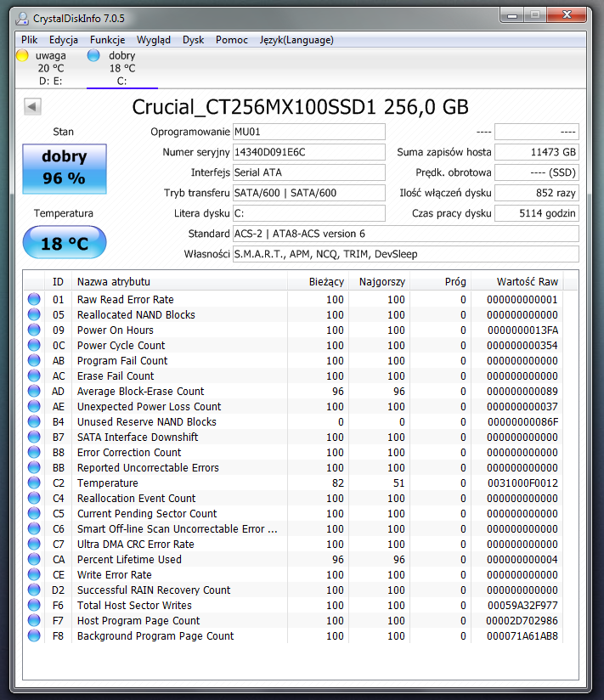Image resolution: width=604 pixels, height=700 pixels.
Task: Click status orb for Temperature attribute
Action: (34, 483)
